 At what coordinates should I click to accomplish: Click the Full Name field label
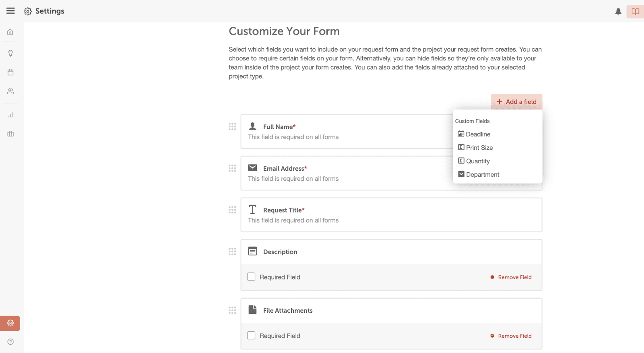(x=279, y=127)
